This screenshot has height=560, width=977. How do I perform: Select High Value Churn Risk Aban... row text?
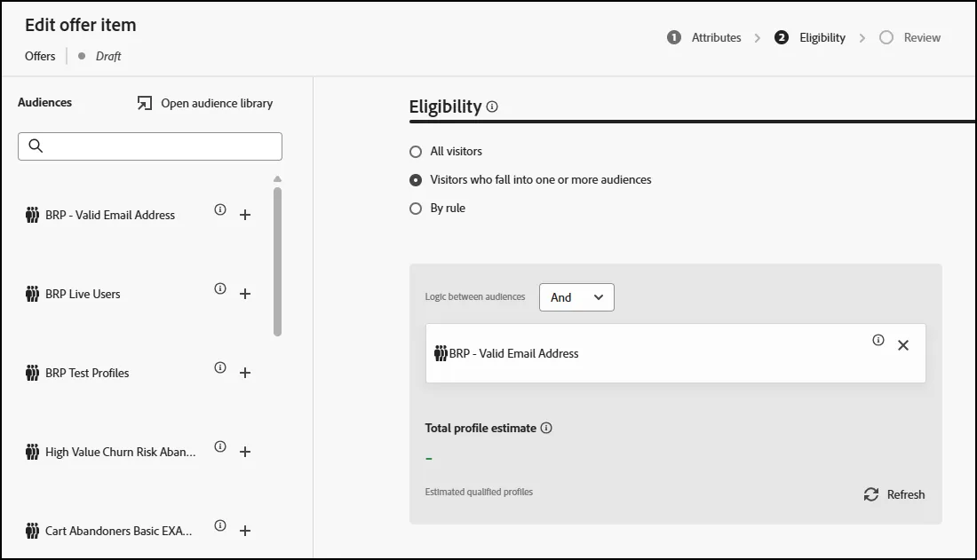pyautogui.click(x=120, y=453)
